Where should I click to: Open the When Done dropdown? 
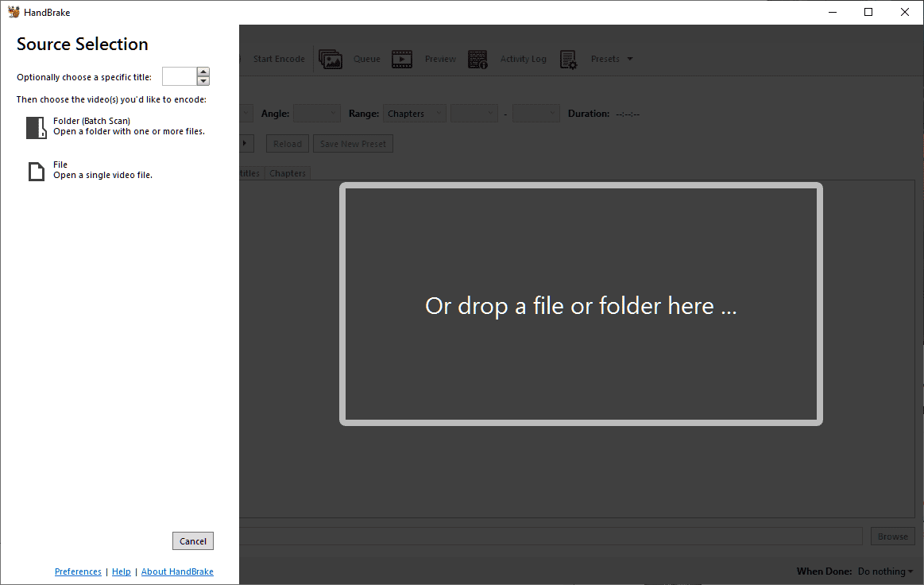click(885, 571)
